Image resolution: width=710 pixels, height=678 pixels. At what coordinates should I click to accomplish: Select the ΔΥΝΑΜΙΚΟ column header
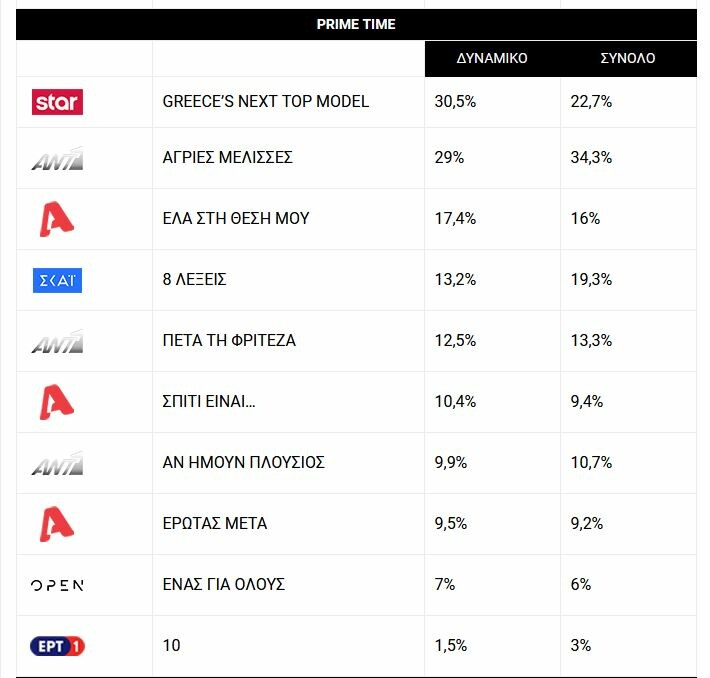[x=492, y=58]
